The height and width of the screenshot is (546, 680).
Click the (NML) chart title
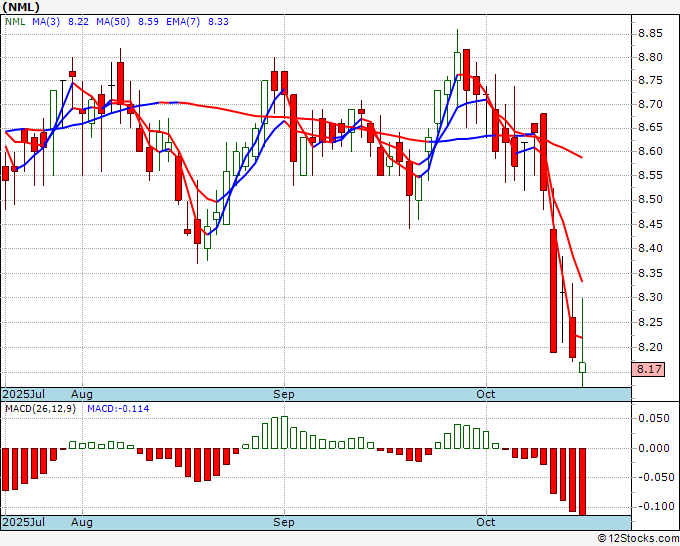[21, 7]
